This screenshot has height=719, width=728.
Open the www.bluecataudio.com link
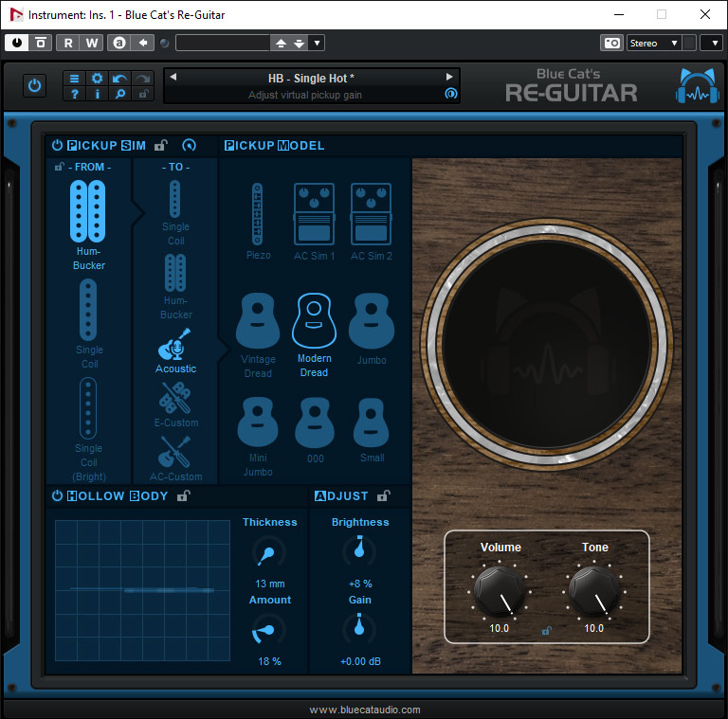click(364, 710)
